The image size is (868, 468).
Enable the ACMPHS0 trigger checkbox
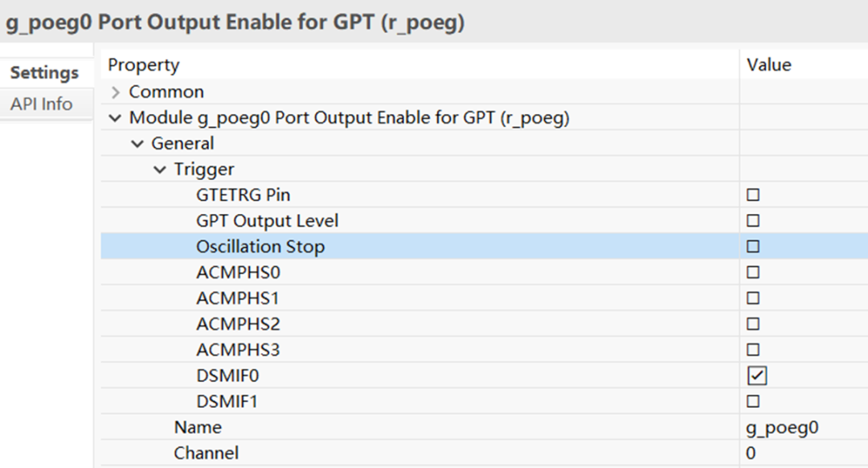(x=753, y=272)
